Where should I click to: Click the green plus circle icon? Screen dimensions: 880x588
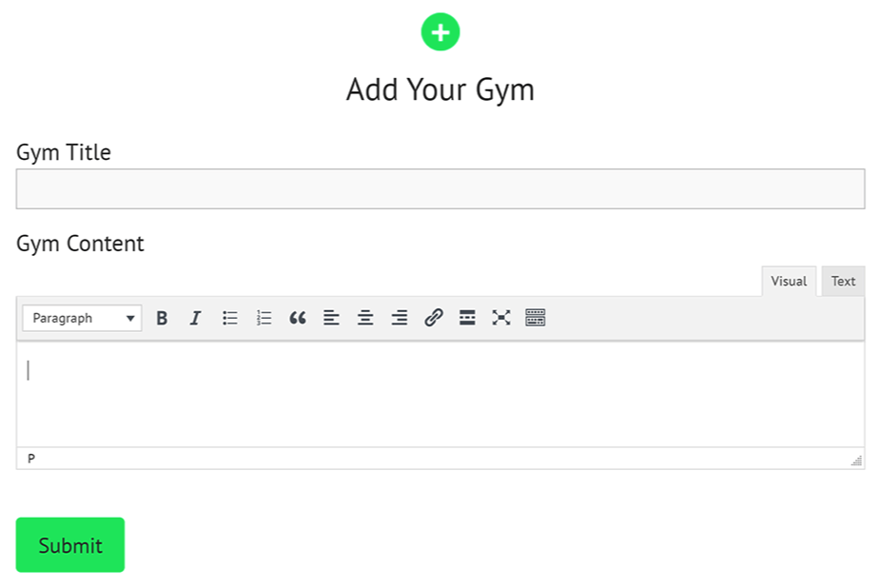coord(440,32)
